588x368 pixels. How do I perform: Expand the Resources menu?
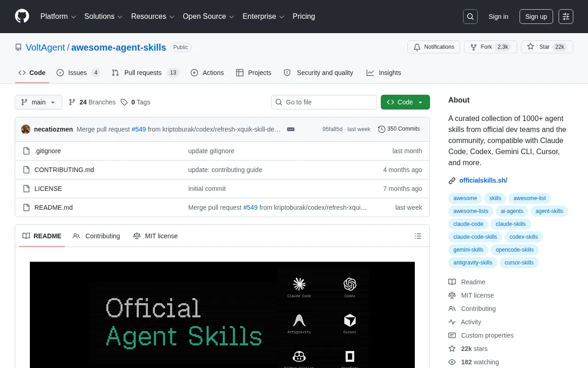click(x=153, y=17)
